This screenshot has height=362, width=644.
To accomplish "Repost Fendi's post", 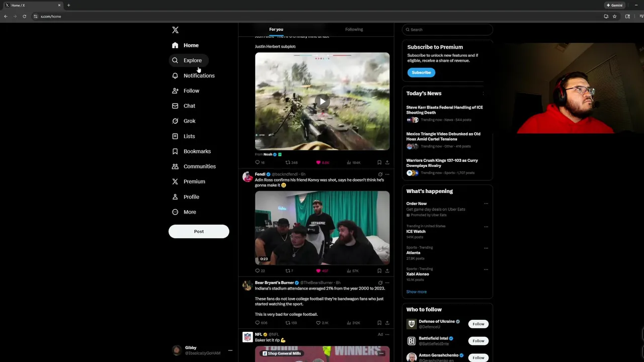I will [289, 270].
